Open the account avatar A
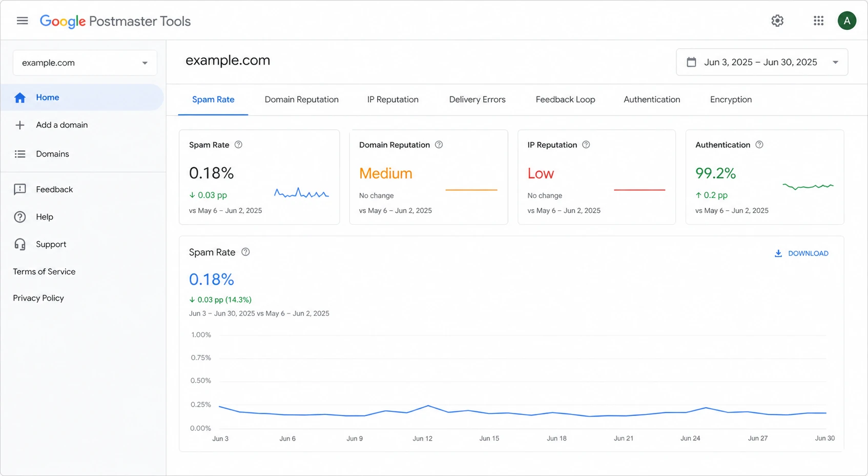Image resolution: width=868 pixels, height=476 pixels. (x=847, y=21)
